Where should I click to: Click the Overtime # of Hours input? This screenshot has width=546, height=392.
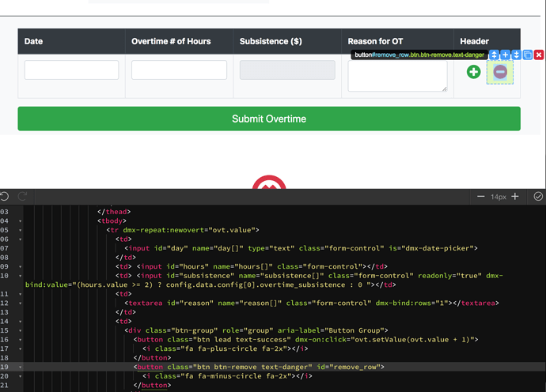click(x=179, y=70)
